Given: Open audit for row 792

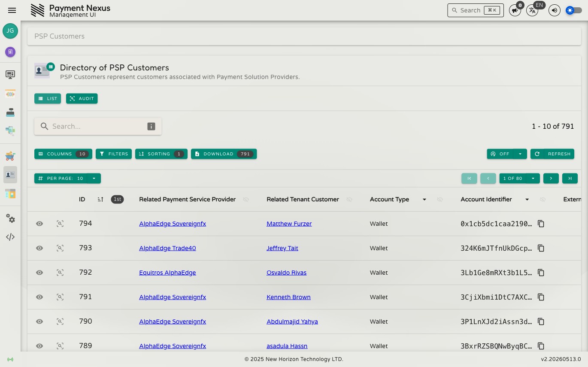Looking at the screenshot, I should point(60,273).
